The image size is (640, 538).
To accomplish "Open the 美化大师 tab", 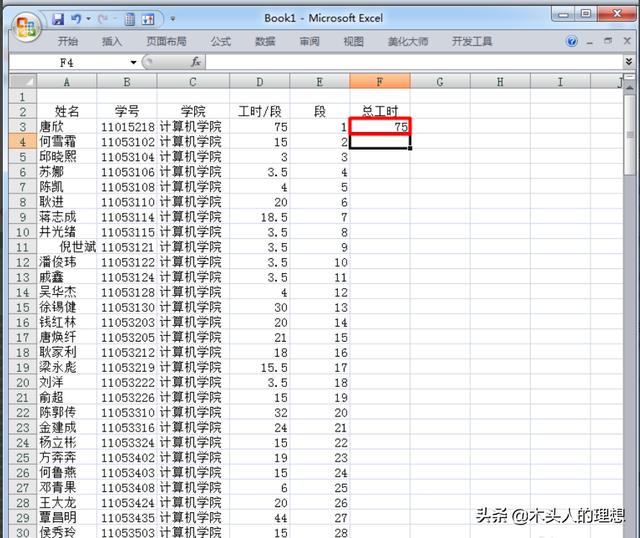I will (408, 41).
